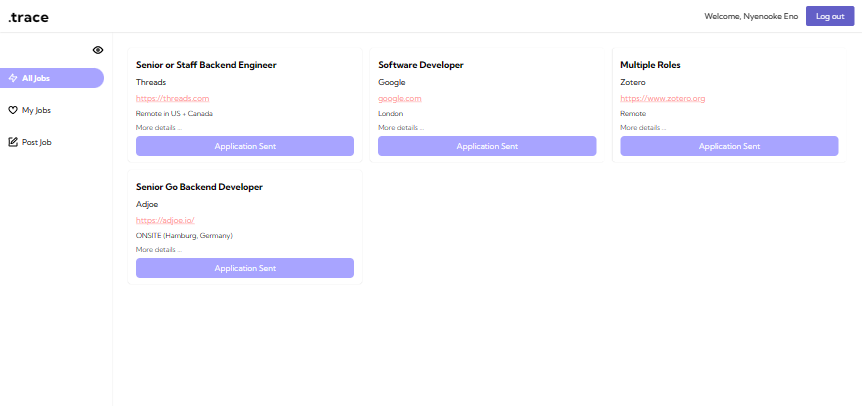The height and width of the screenshot is (406, 863).
Task: Click the .trace logo
Action: pyautogui.click(x=29, y=17)
